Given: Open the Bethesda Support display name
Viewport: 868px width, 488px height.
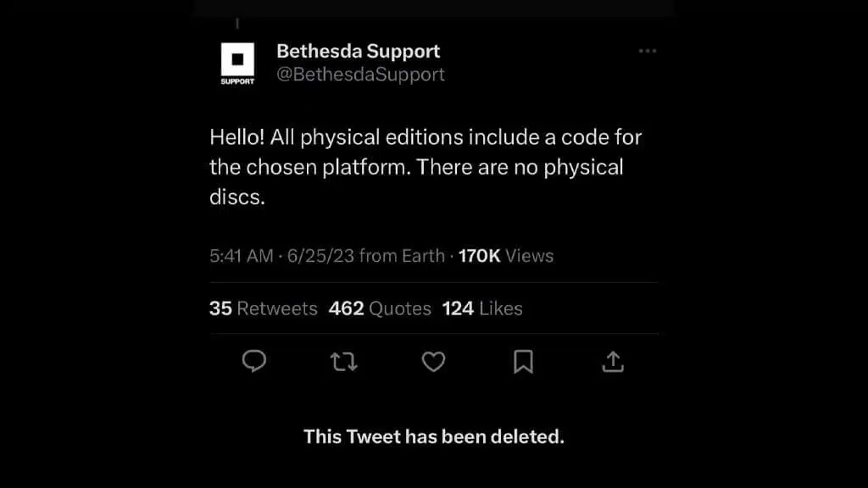Looking at the screenshot, I should coord(358,51).
